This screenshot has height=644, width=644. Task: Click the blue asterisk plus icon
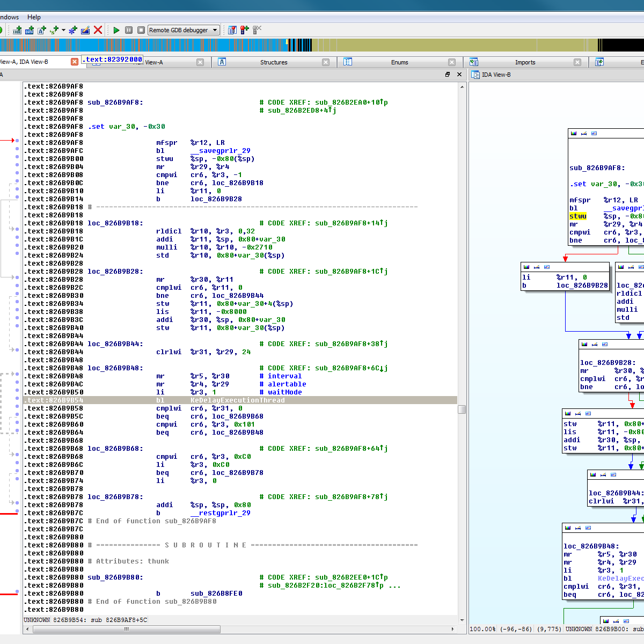(73, 30)
